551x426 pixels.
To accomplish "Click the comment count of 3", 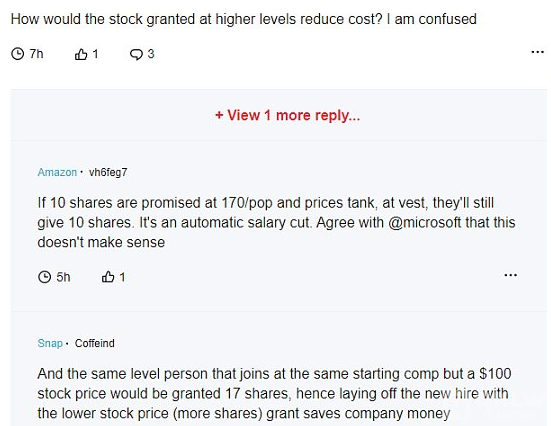I will [x=151, y=54].
